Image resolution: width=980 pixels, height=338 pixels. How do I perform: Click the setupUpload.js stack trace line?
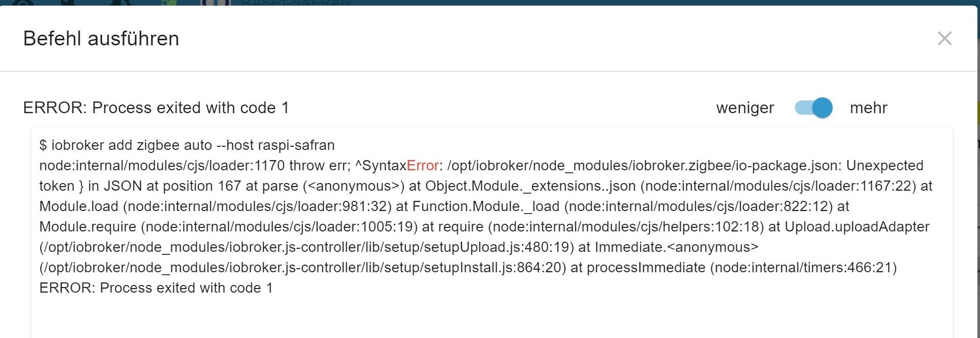[x=306, y=247]
